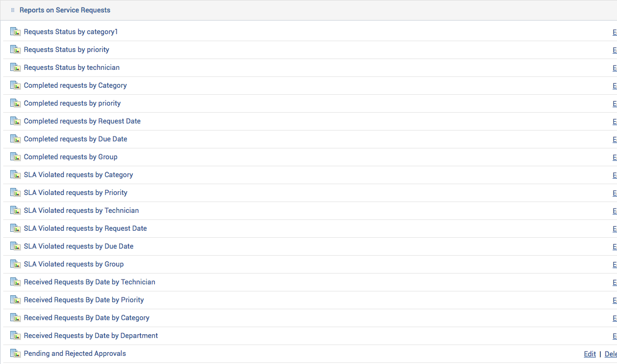
Task: Click the report icon beside Requests Status by category1
Action: (x=15, y=31)
